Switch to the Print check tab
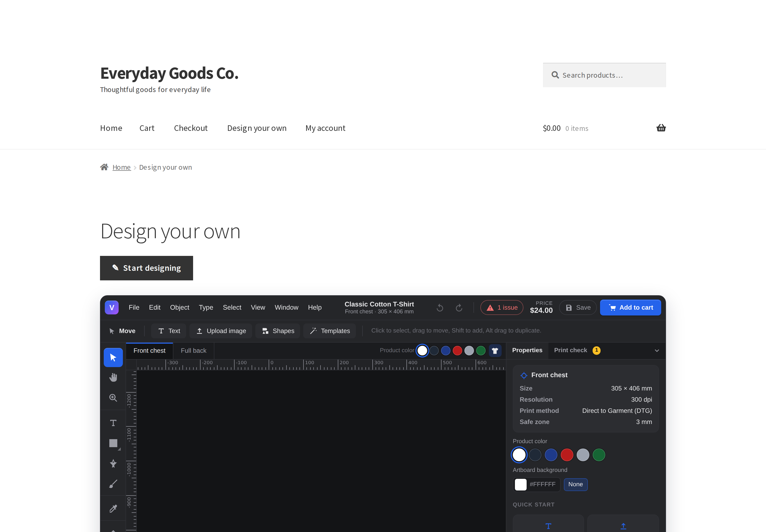Image resolution: width=766 pixels, height=532 pixels. 577,350
